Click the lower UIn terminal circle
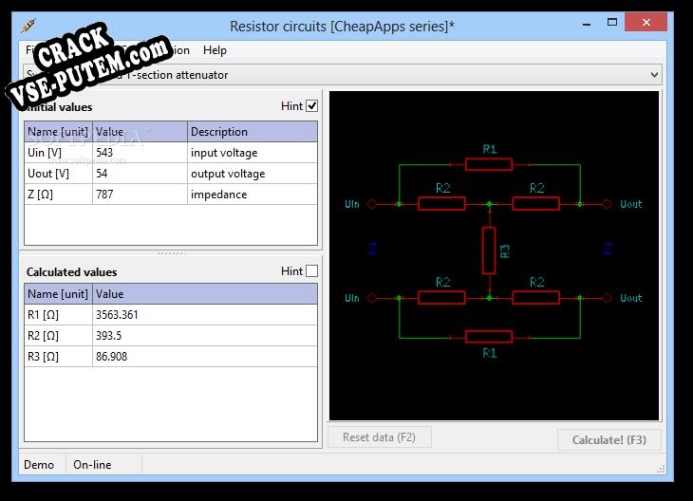The width and height of the screenshot is (693, 501). pyautogui.click(x=372, y=298)
